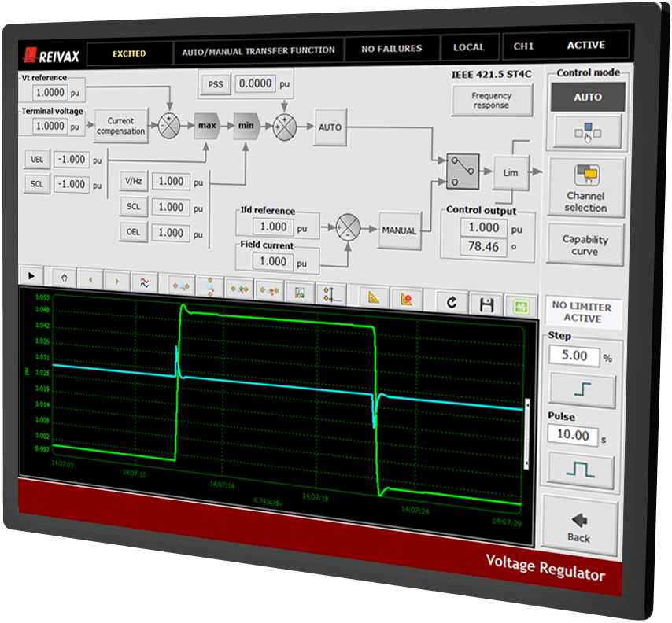The width and height of the screenshot is (672, 623).
Task: Click the ruler with red delete icon
Action: [x=406, y=300]
